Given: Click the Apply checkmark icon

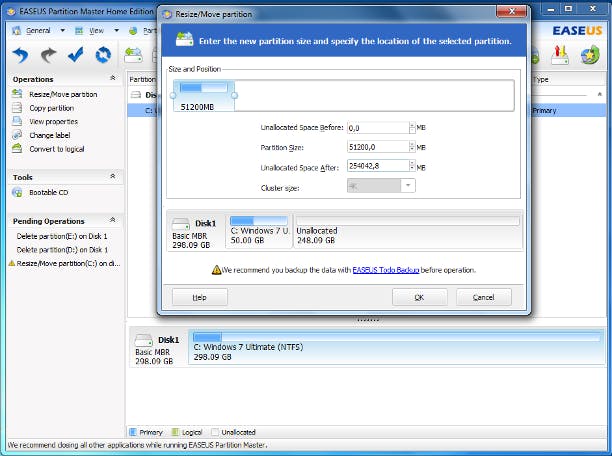Looking at the screenshot, I should click(x=75, y=55).
